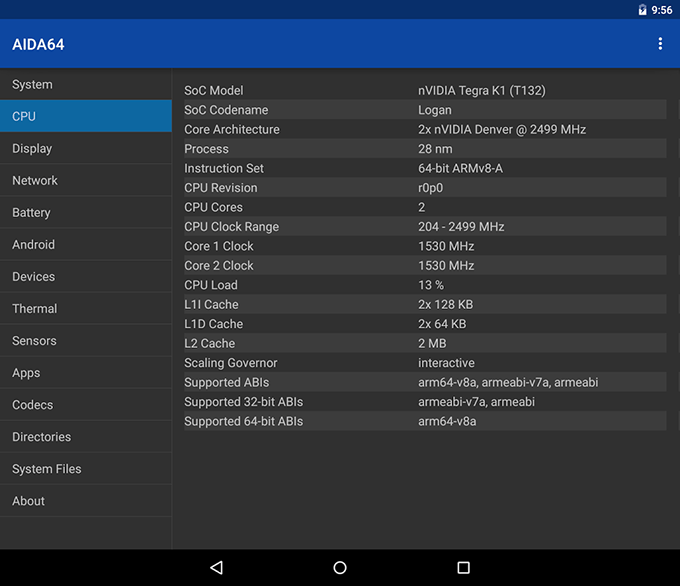This screenshot has height=586, width=680.
Task: Go to the Directories section
Action: (x=86, y=437)
